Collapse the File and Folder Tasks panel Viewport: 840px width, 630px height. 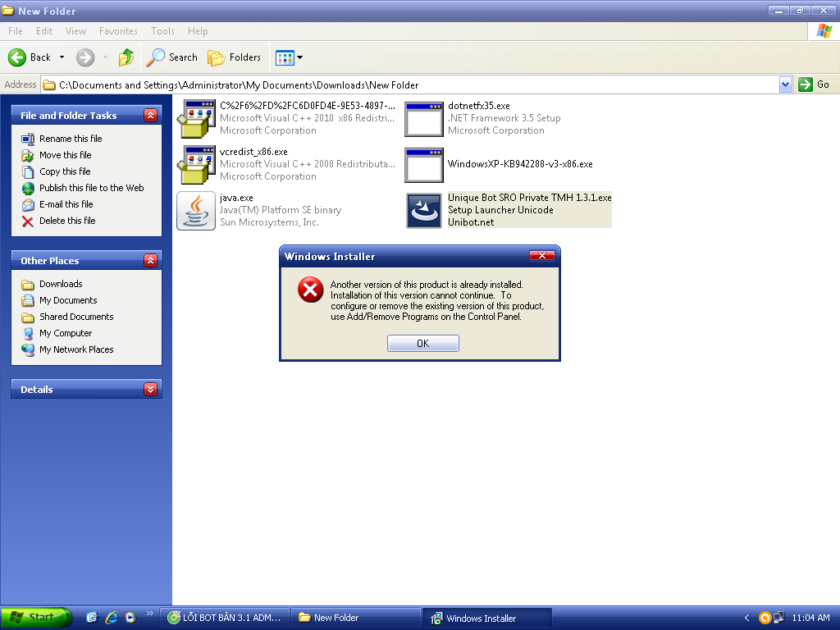[x=151, y=115]
